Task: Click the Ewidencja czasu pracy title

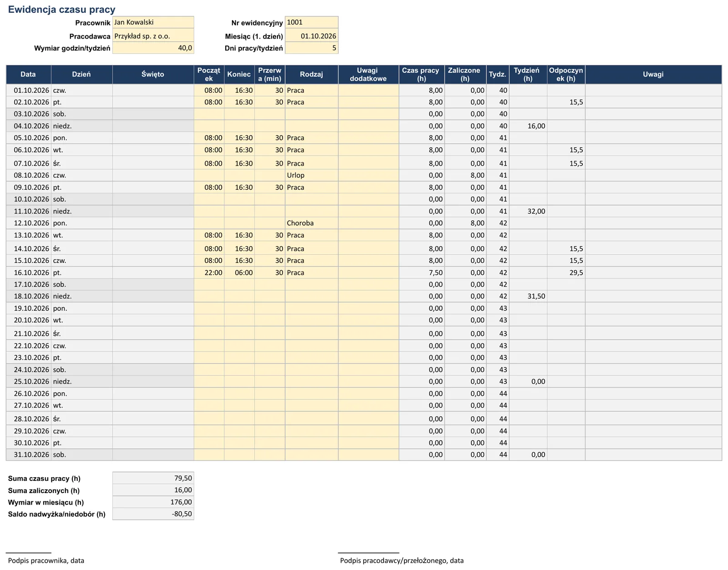Action: pyautogui.click(x=61, y=9)
